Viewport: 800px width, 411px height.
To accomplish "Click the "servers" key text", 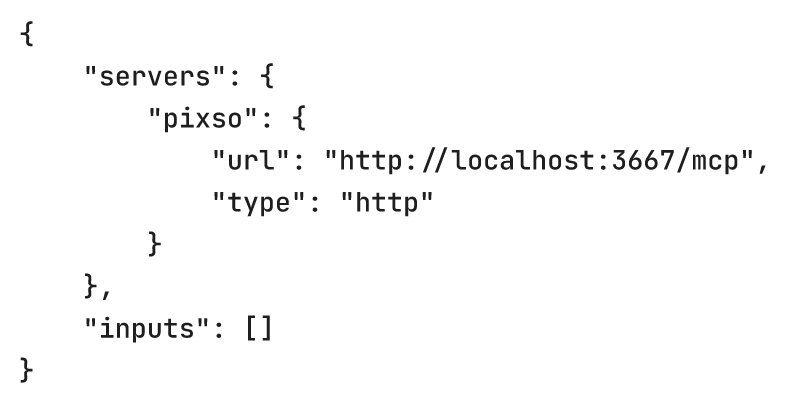I will (x=155, y=77).
